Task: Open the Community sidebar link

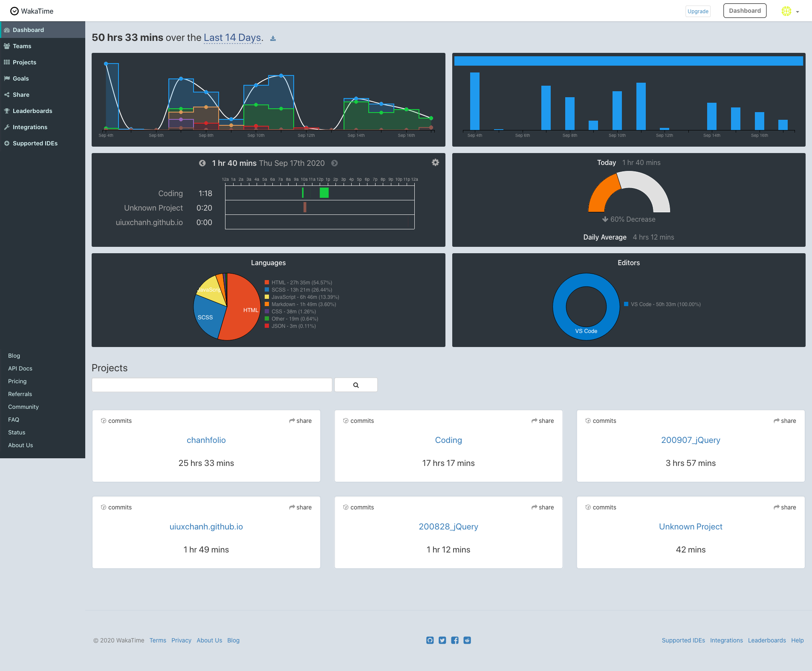Action: click(x=23, y=407)
